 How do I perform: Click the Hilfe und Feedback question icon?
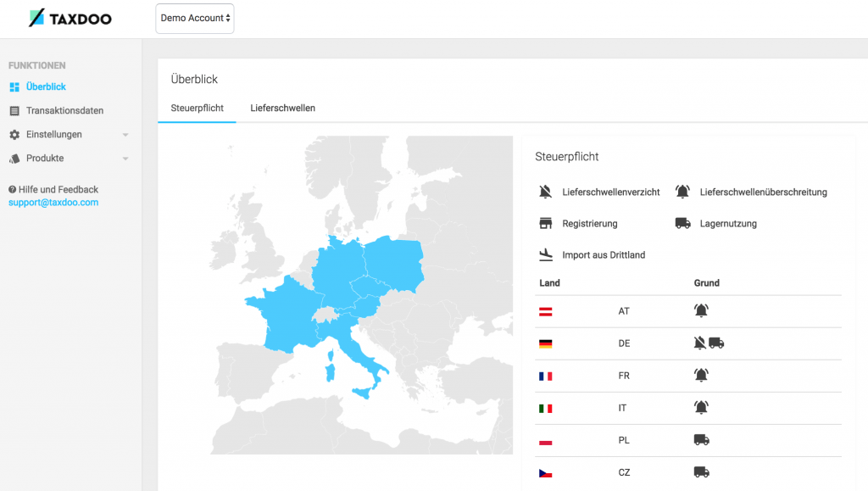click(12, 189)
